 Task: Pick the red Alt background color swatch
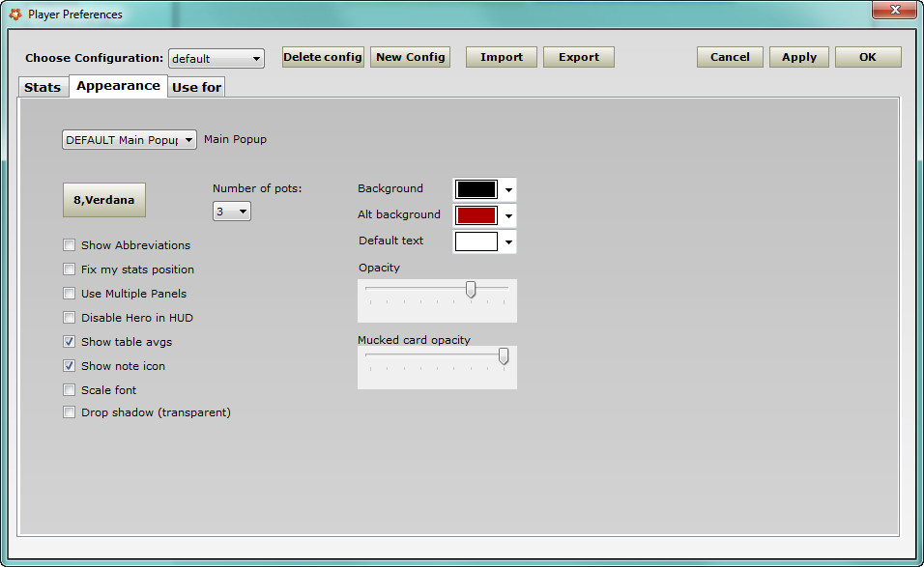coord(476,215)
